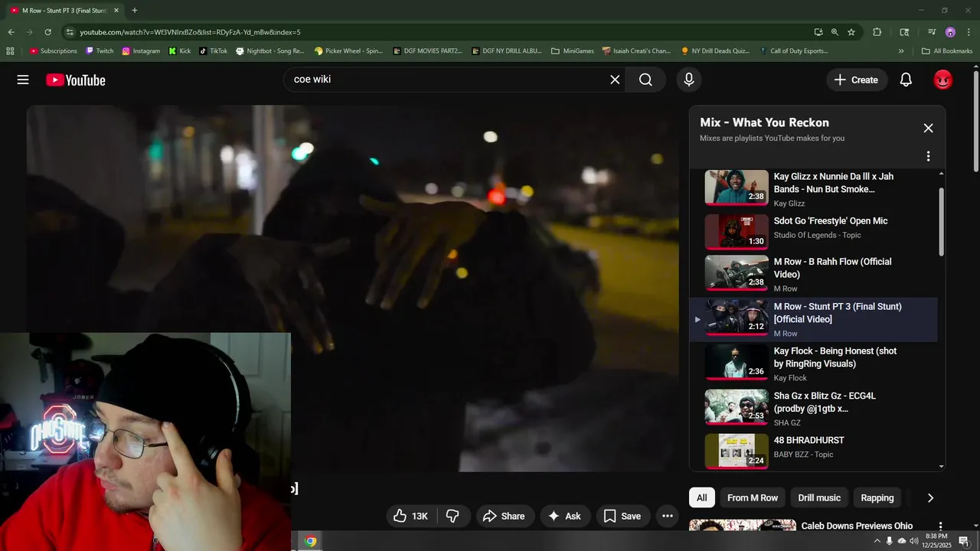The width and height of the screenshot is (980, 551).
Task: Select the Rapping filter chip
Action: tap(877, 498)
